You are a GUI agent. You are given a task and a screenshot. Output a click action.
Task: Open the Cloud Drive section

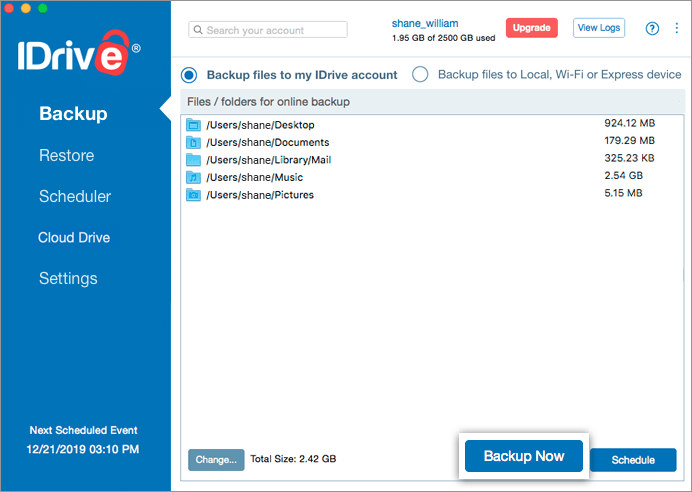[74, 237]
